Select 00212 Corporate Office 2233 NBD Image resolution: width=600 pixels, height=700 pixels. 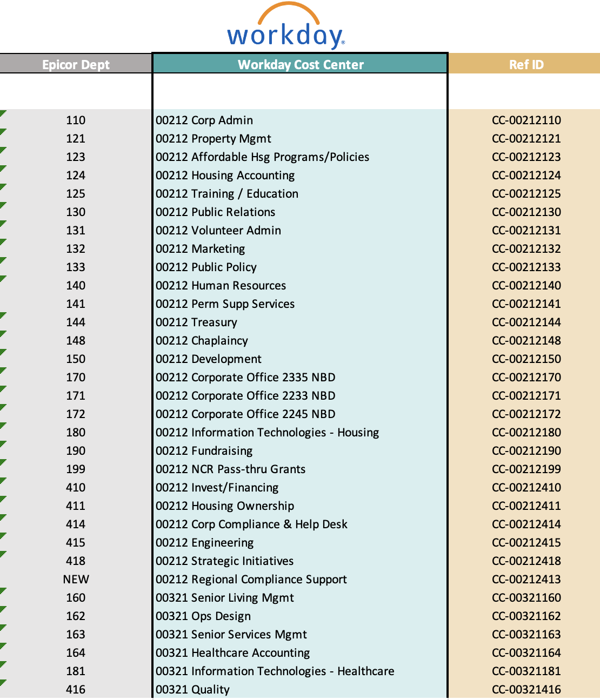pyautogui.click(x=301, y=395)
